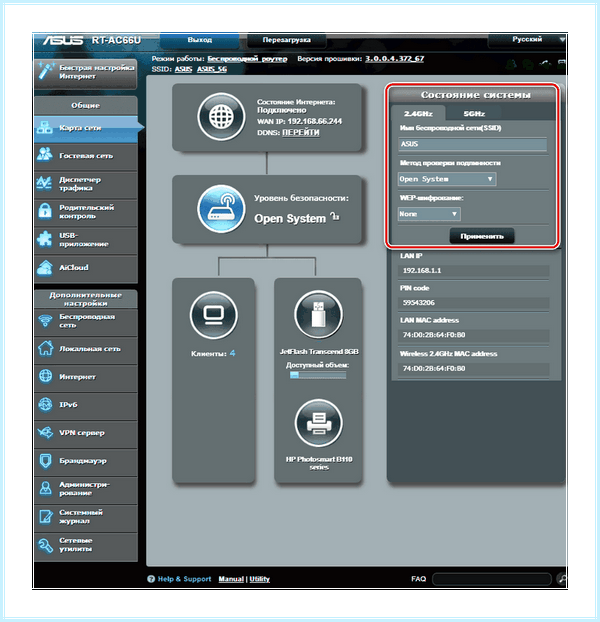Switch to the 5GHz tab
This screenshot has height=622, width=600.
[474, 113]
